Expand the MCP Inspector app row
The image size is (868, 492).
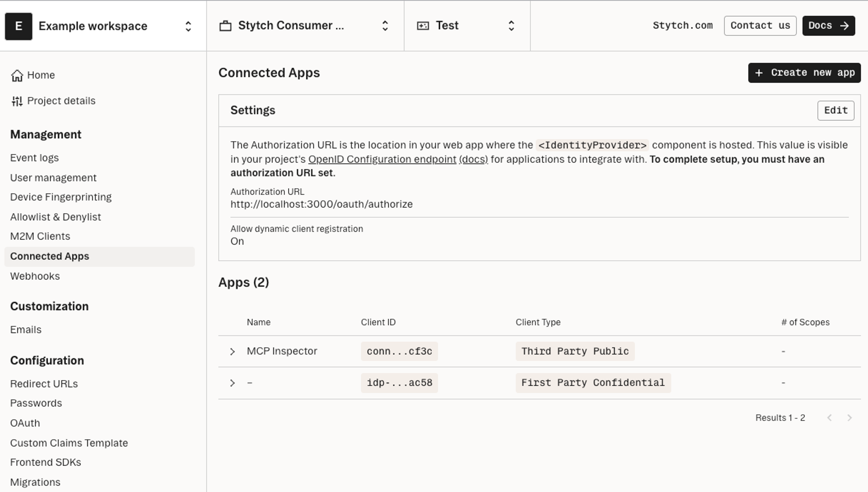[x=232, y=351]
